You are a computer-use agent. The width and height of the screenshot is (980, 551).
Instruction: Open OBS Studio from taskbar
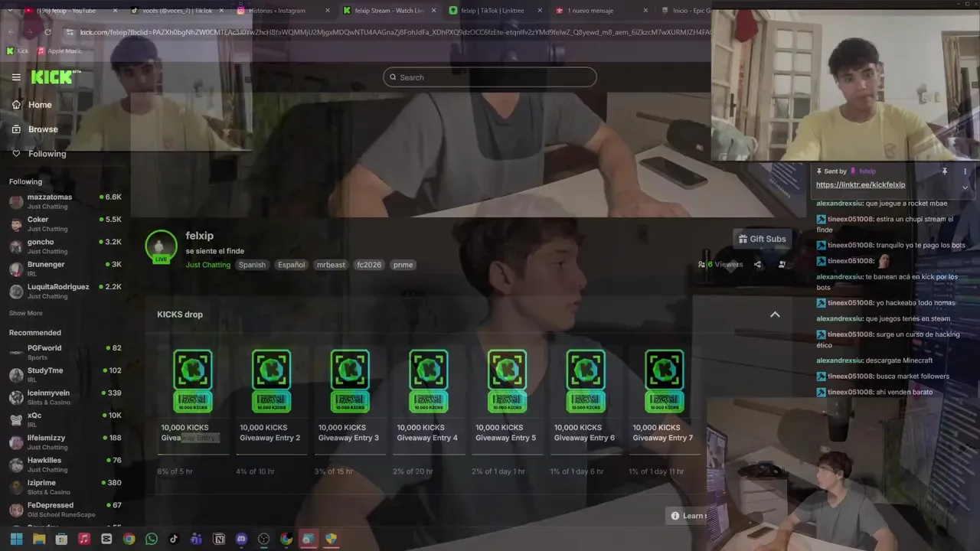tap(264, 539)
